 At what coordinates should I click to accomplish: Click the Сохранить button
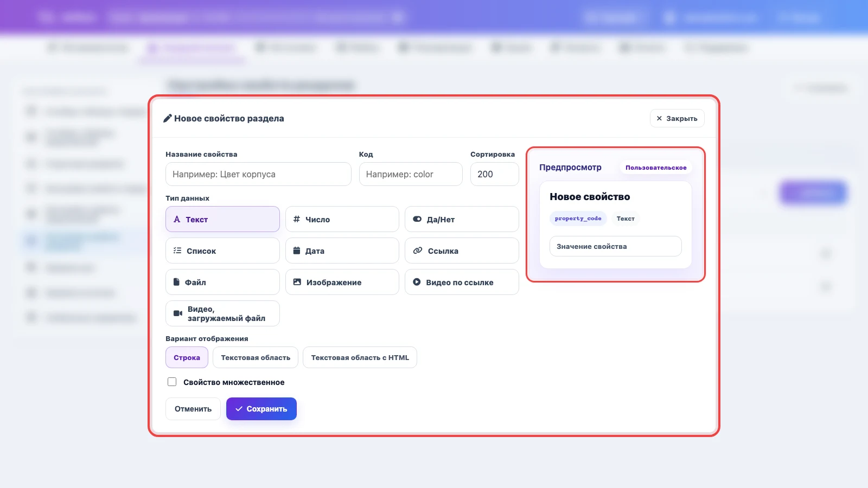tap(261, 409)
